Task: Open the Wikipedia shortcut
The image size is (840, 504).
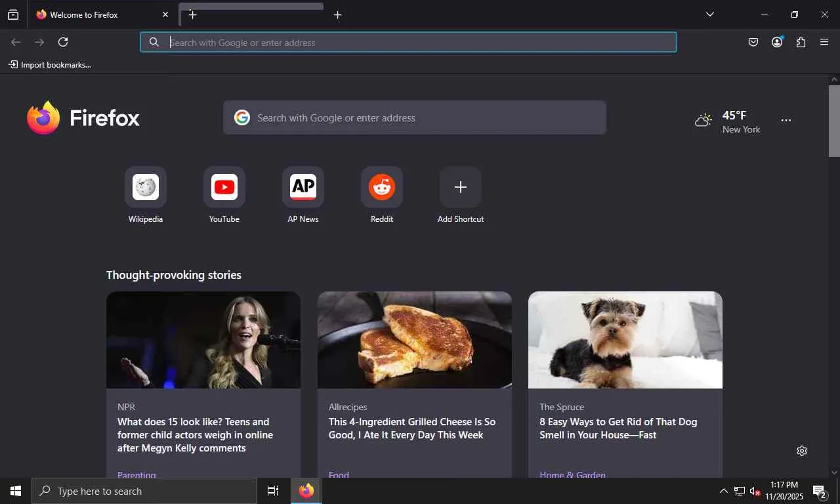Action: (x=146, y=195)
